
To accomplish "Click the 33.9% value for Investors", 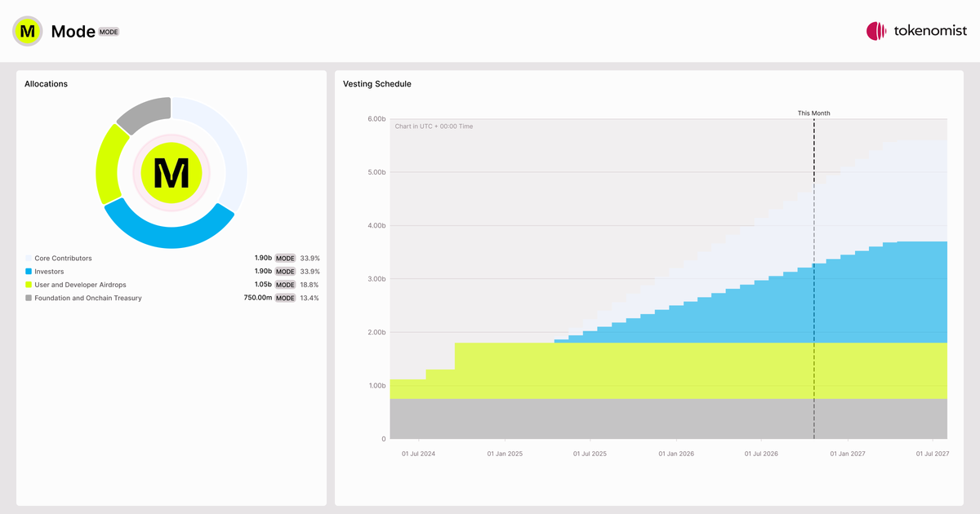I will [310, 272].
